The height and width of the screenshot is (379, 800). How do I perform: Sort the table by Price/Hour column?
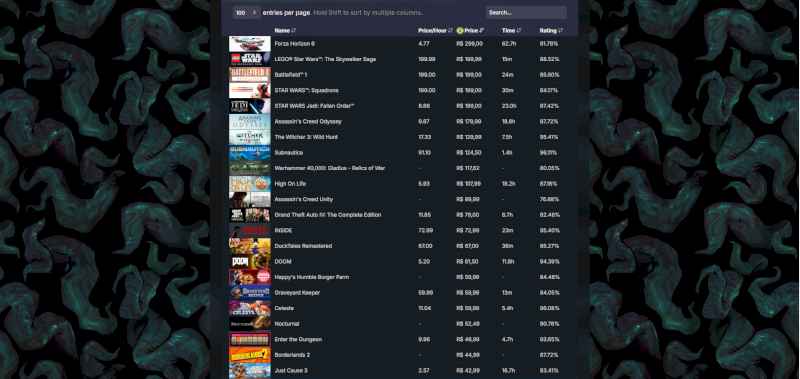point(435,31)
